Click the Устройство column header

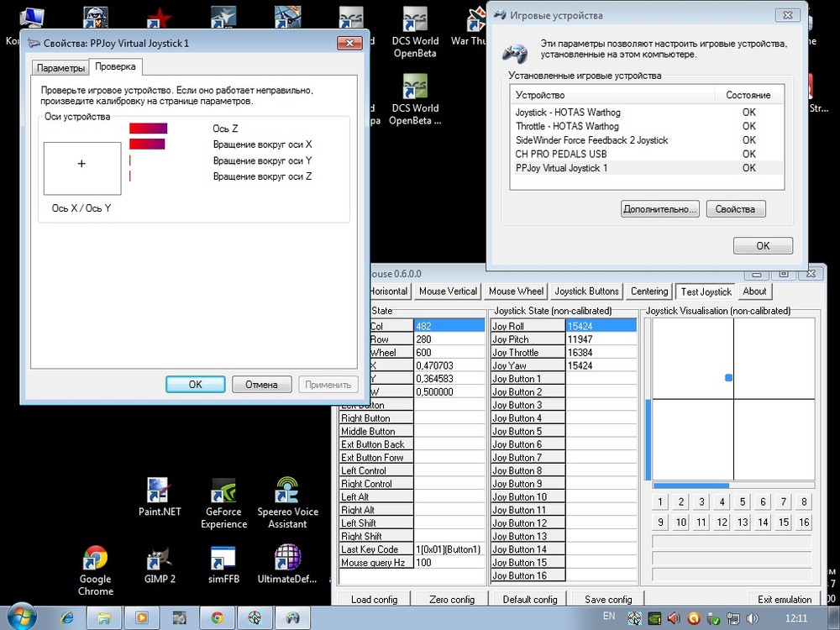(x=613, y=95)
